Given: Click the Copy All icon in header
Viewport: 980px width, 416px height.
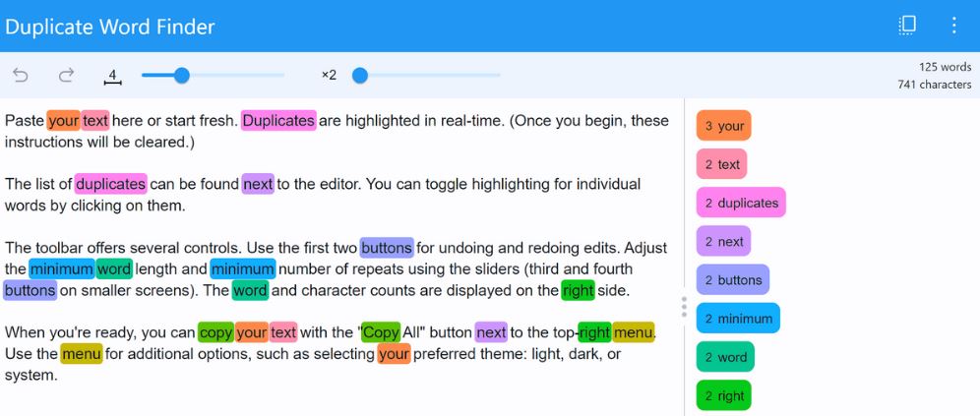Looking at the screenshot, I should point(907,25).
